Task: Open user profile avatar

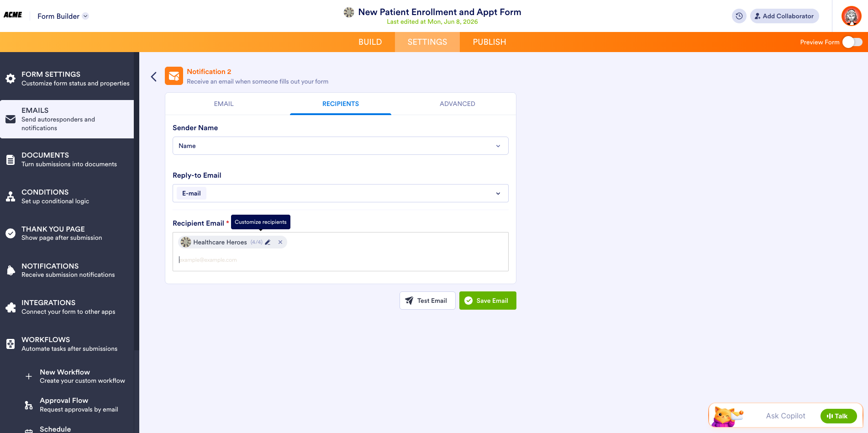Action: [851, 16]
